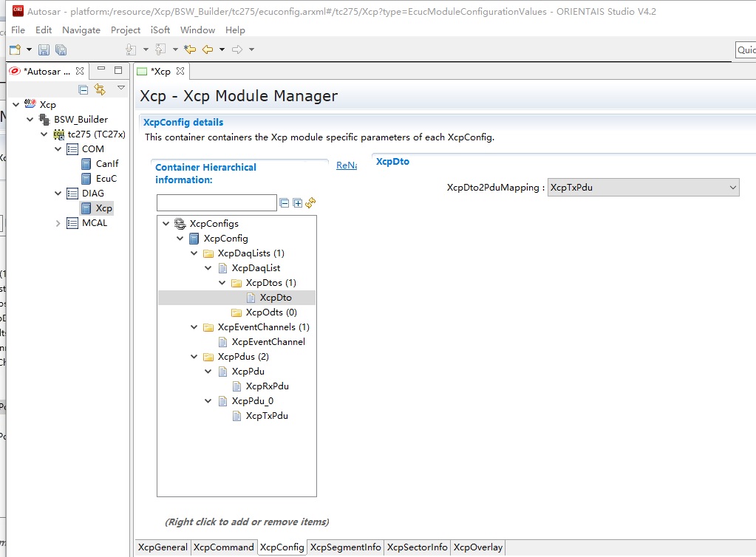Expand all items in container hierarchy tree
The width and height of the screenshot is (756, 557).
coord(298,202)
